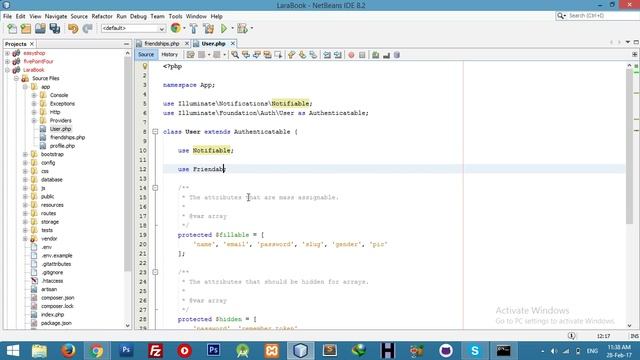The image size is (640, 360).
Task: Click the Stop Macro Recording icon
Action: pyautogui.click(x=362, y=55)
